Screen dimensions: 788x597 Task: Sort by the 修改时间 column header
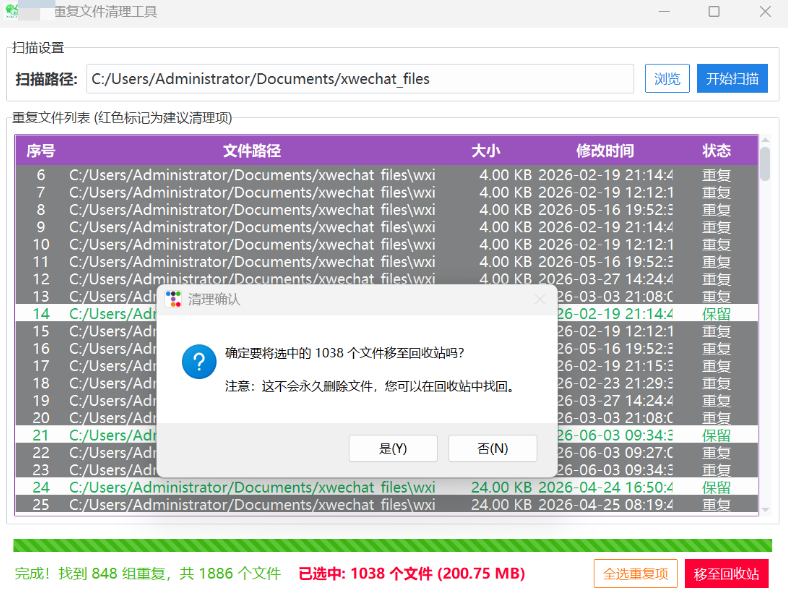click(605, 151)
